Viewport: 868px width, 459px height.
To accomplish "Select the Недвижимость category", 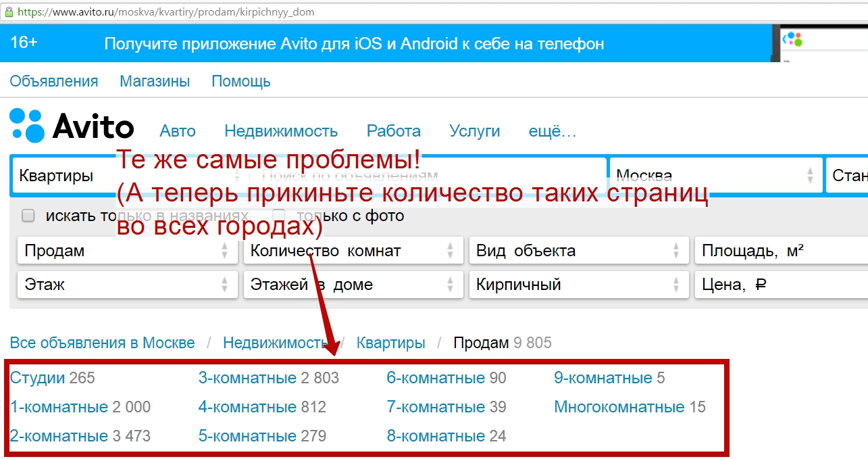I will (282, 130).
